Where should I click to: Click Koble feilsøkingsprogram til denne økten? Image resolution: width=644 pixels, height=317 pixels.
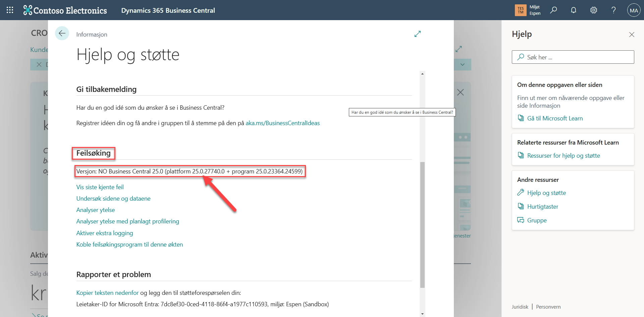[x=129, y=245]
